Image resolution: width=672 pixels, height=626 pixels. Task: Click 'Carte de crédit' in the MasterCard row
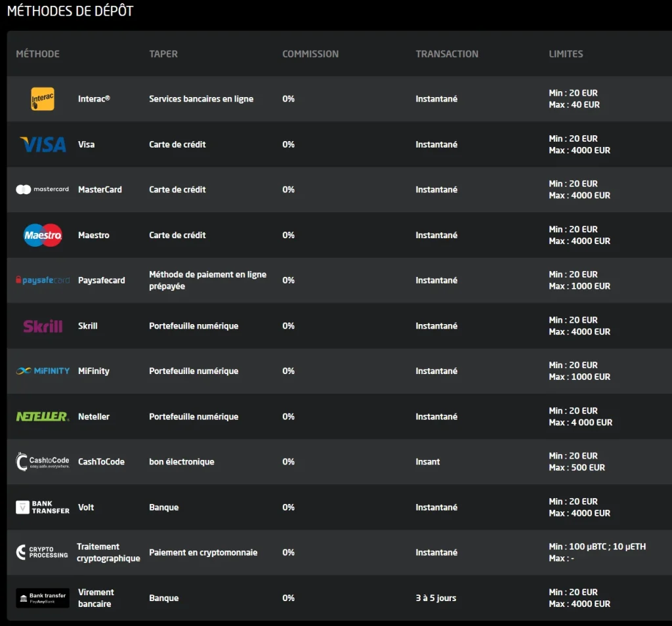coord(177,190)
